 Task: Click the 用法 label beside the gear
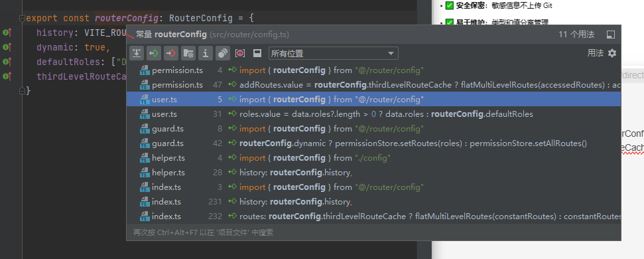[x=595, y=53]
